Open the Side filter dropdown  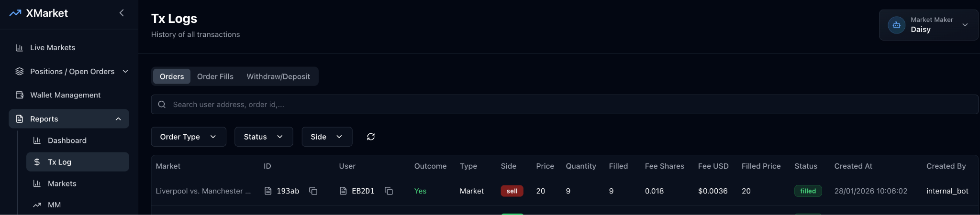click(326, 137)
